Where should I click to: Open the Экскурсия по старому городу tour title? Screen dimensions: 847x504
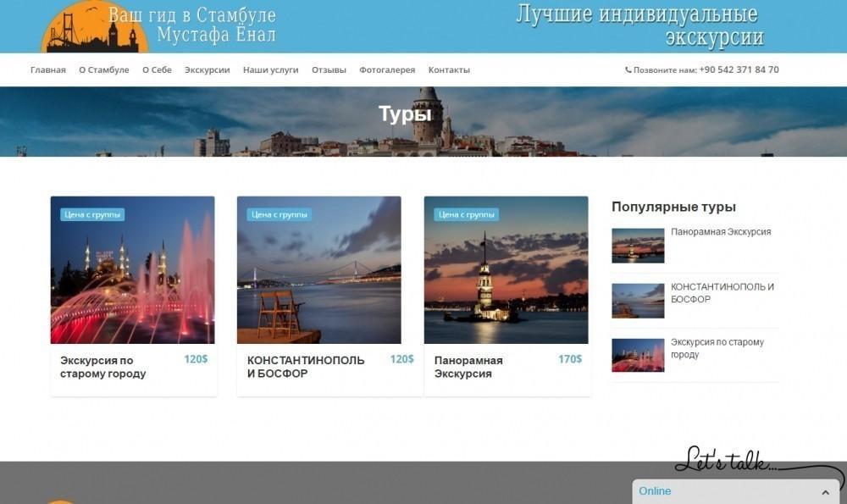(102, 367)
